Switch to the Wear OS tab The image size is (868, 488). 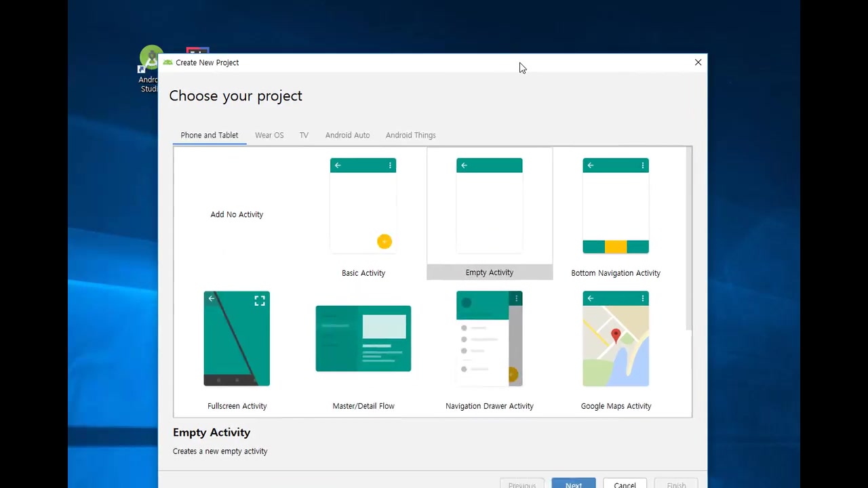tap(269, 135)
